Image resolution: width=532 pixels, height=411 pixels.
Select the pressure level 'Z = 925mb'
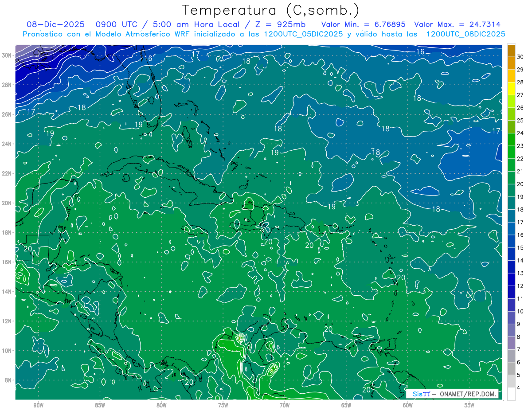pos(279,24)
